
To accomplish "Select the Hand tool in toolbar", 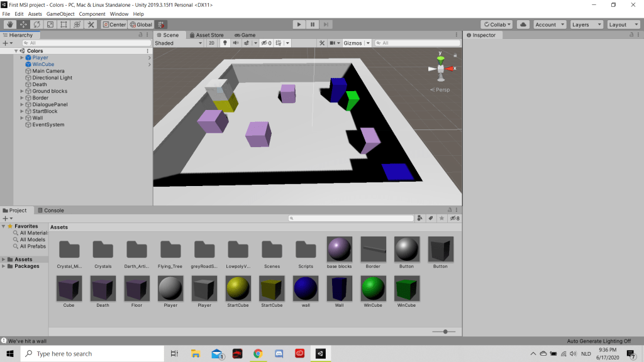I will click(9, 25).
